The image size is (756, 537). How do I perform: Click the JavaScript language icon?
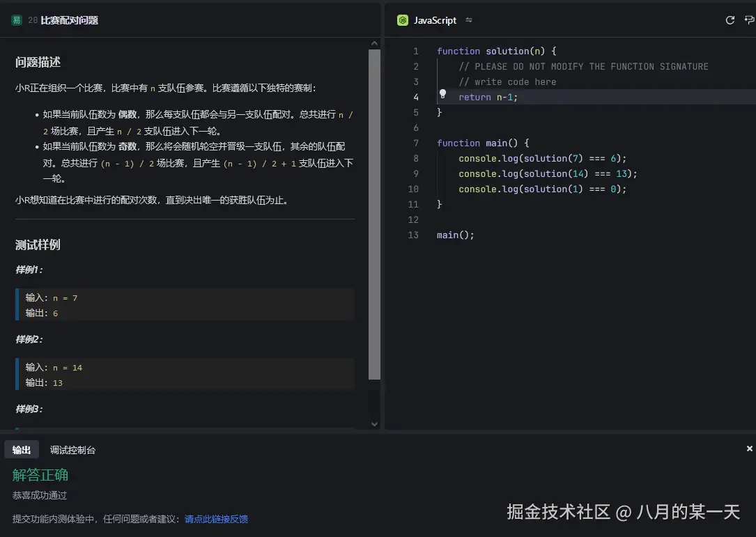[x=403, y=20]
